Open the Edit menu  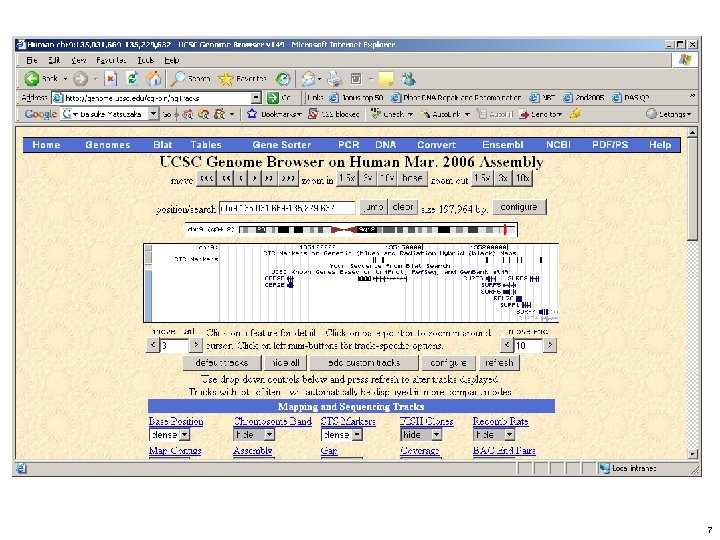coord(54,60)
